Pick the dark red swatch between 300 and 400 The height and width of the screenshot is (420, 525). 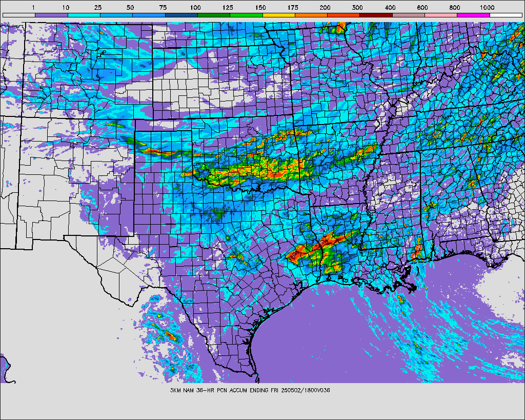(x=376, y=15)
